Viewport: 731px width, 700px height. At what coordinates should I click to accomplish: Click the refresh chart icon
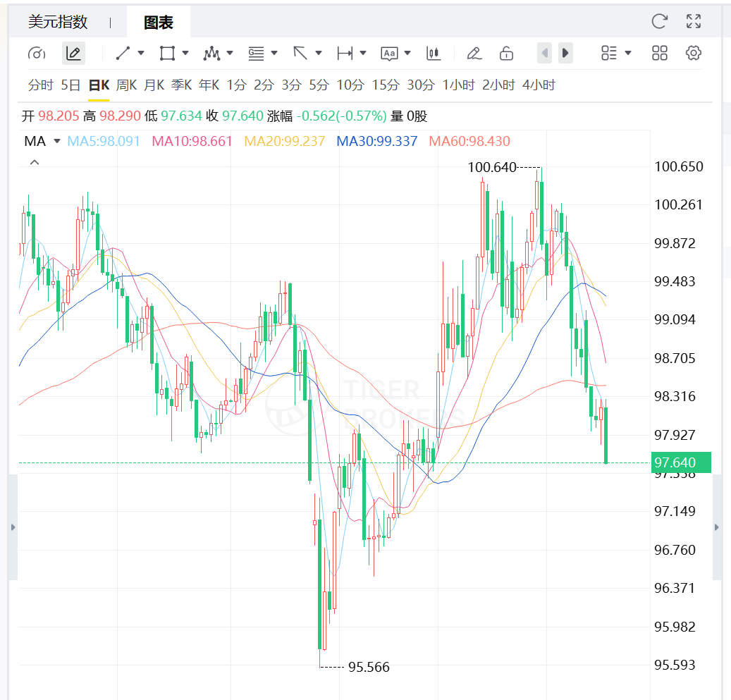[659, 21]
